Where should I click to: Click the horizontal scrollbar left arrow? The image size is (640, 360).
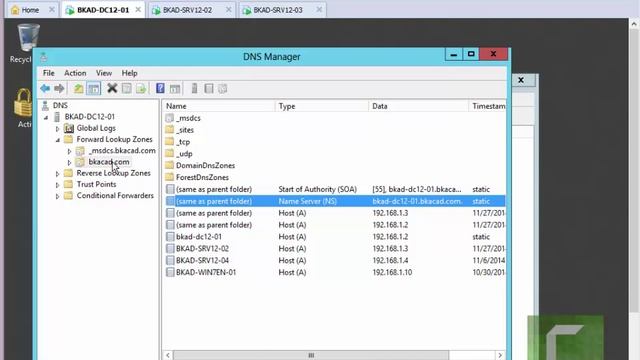pyautogui.click(x=168, y=355)
